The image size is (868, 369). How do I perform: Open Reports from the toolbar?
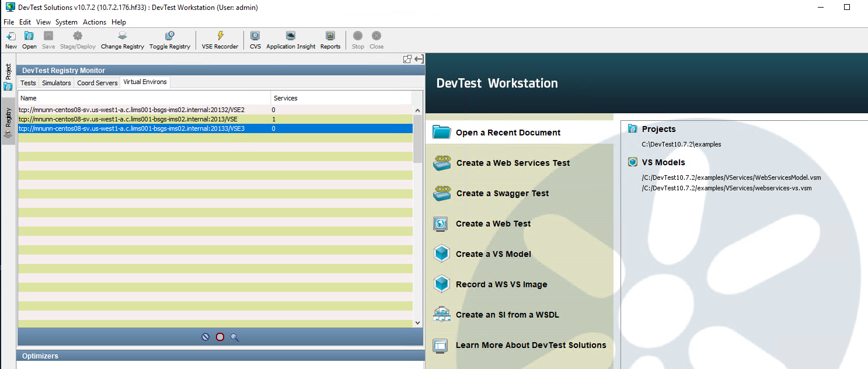(330, 40)
